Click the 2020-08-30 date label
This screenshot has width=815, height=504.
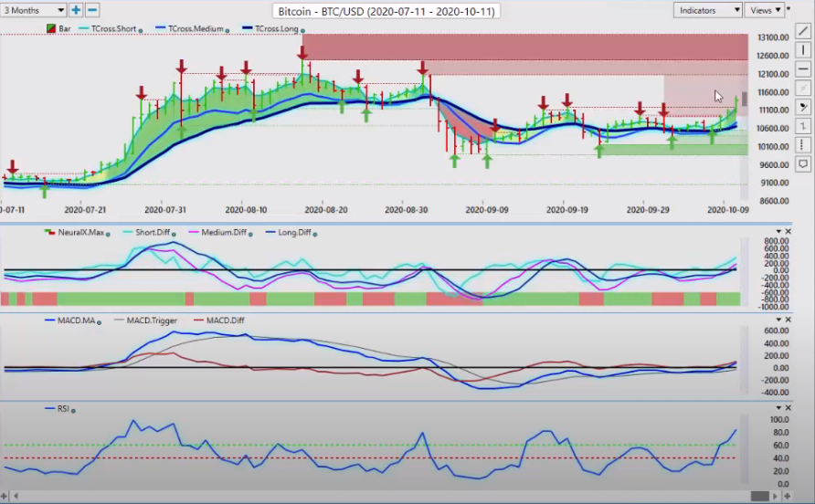pos(406,210)
